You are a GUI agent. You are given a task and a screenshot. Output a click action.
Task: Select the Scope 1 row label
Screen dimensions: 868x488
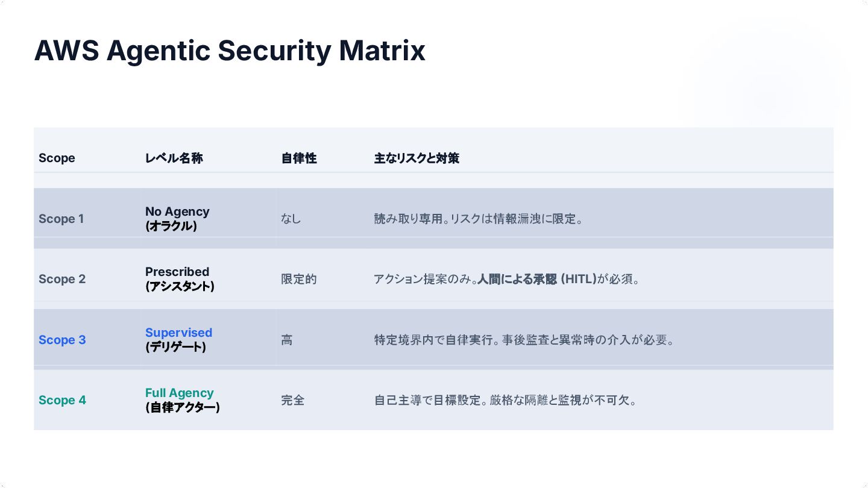tap(61, 219)
